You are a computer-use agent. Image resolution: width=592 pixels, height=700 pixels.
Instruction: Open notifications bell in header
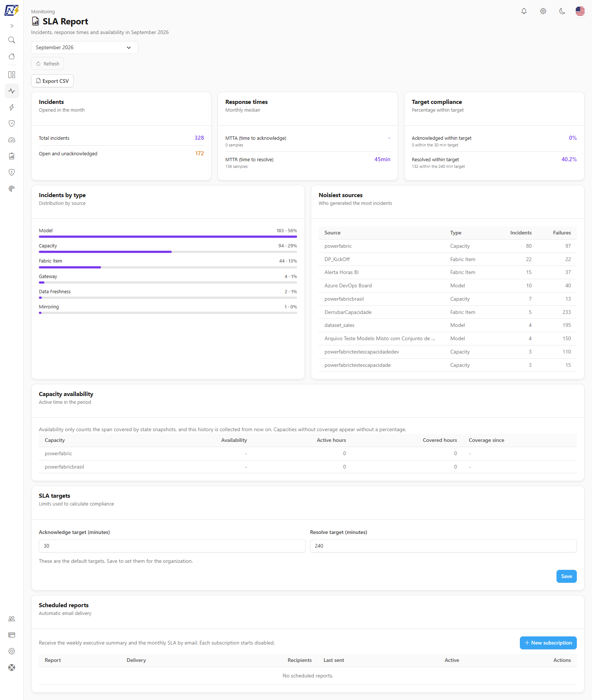point(524,11)
